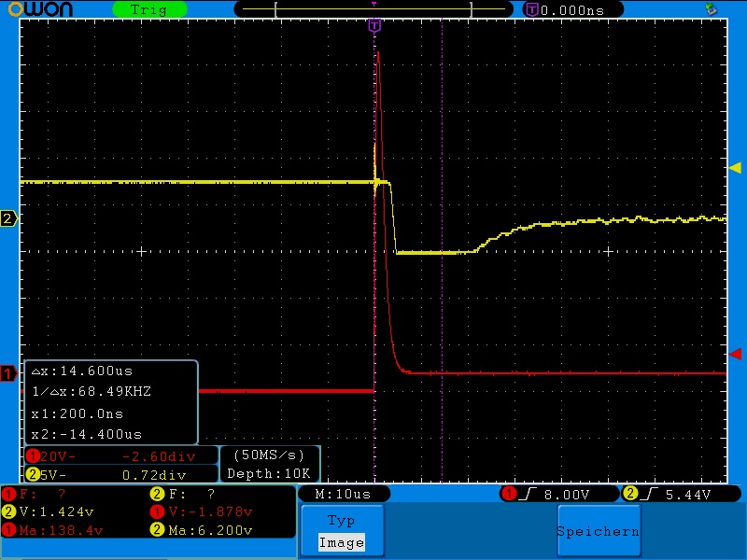
Task: Click the yellow channel 2 ground marker
Action: tap(8, 218)
